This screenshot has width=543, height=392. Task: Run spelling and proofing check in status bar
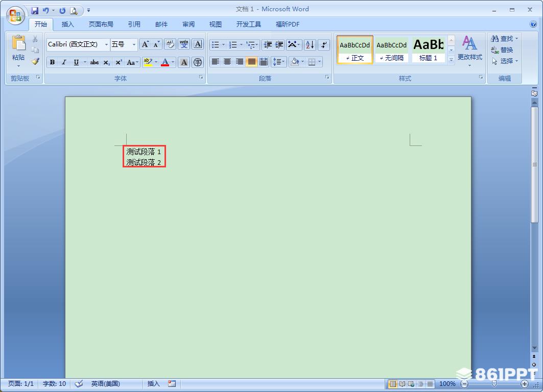tap(79, 384)
